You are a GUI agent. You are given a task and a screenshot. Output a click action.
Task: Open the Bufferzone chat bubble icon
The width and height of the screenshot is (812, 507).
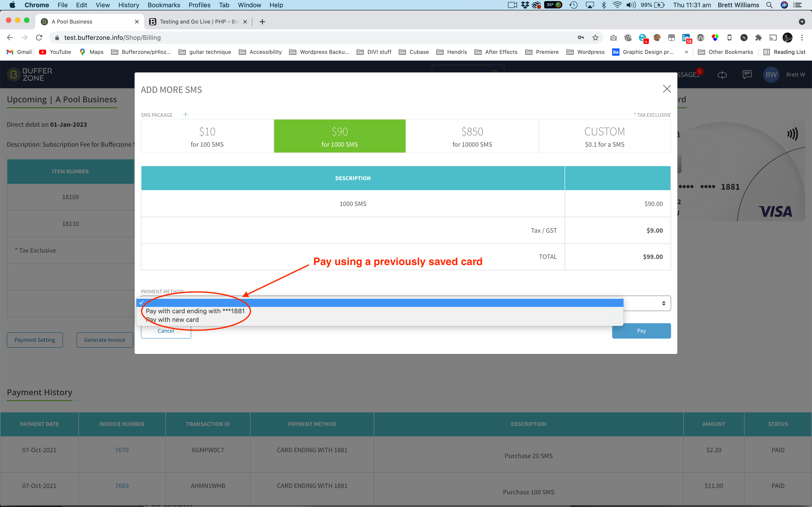[747, 74]
